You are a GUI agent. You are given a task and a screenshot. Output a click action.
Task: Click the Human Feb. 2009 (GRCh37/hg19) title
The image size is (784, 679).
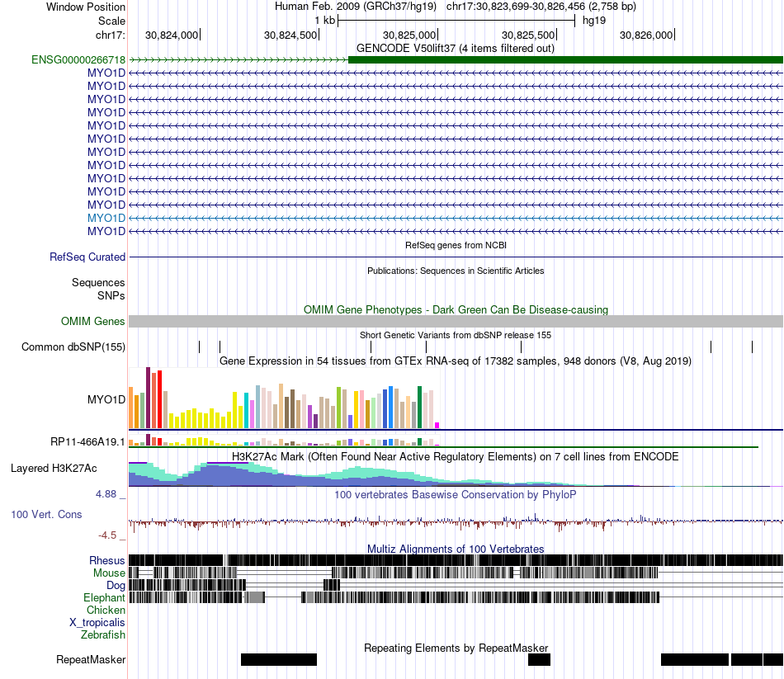click(x=356, y=7)
